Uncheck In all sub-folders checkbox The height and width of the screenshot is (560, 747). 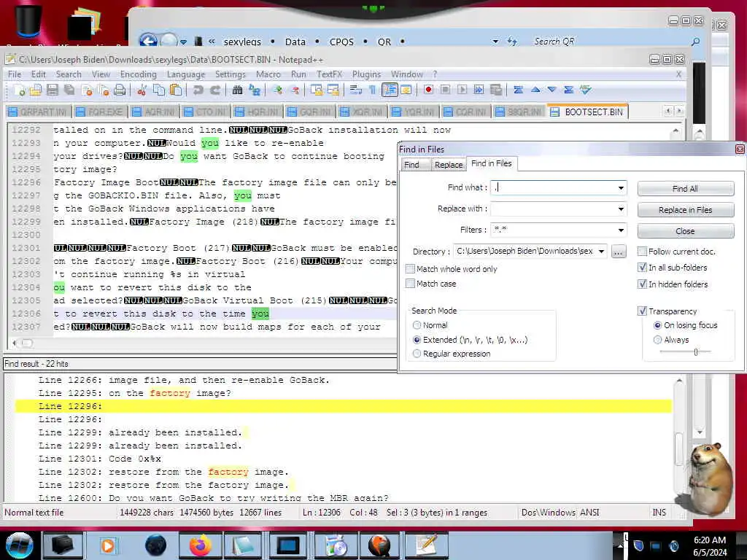pos(642,268)
